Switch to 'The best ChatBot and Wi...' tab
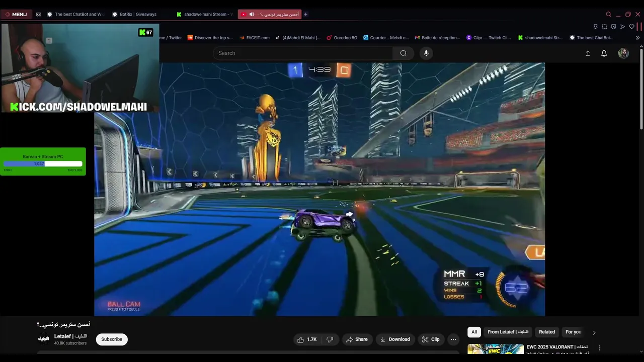644x362 pixels. [x=75, y=15]
